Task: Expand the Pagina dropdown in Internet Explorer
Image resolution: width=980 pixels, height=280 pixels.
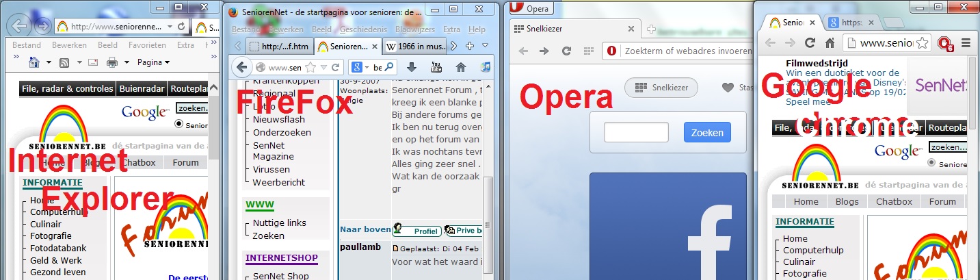Action: [153, 62]
